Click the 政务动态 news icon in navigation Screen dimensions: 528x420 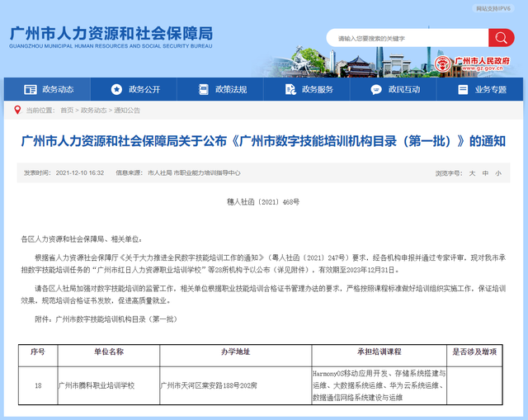click(31, 89)
